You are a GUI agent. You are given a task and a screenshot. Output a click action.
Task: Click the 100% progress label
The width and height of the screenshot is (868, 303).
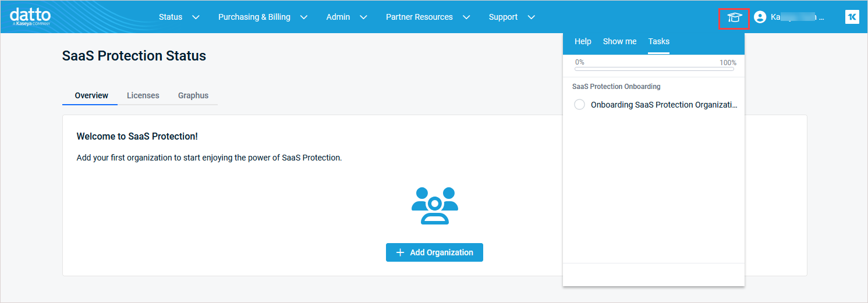(x=728, y=62)
